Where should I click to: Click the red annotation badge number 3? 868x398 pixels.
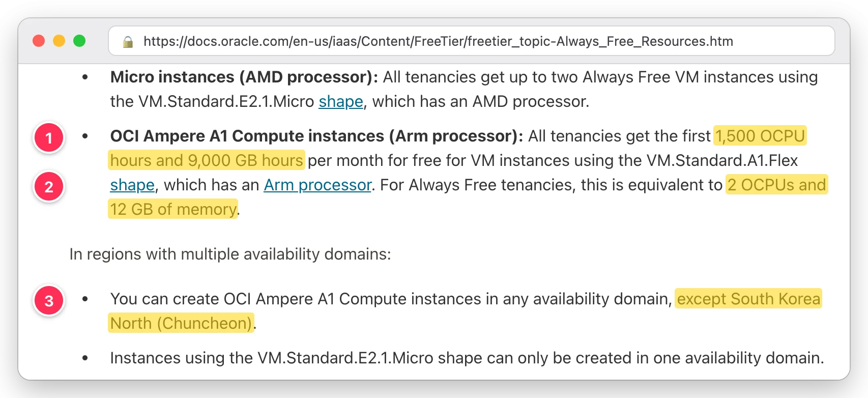pyautogui.click(x=49, y=300)
